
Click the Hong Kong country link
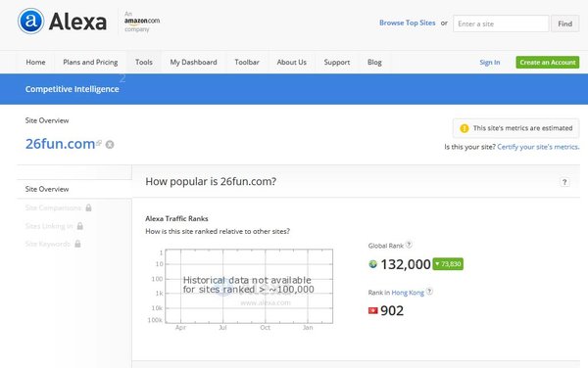(408, 293)
